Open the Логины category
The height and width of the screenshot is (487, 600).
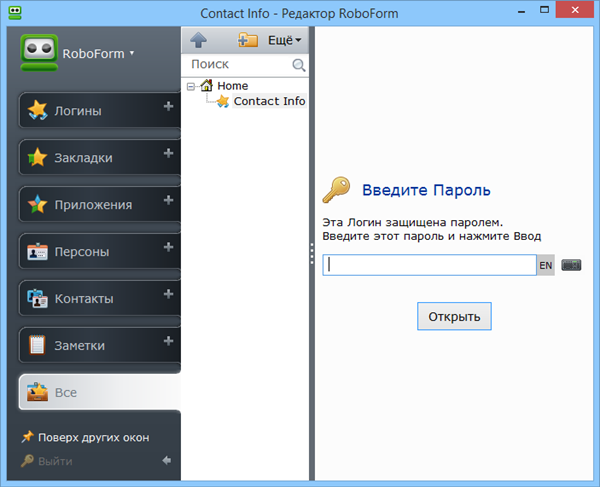99,110
